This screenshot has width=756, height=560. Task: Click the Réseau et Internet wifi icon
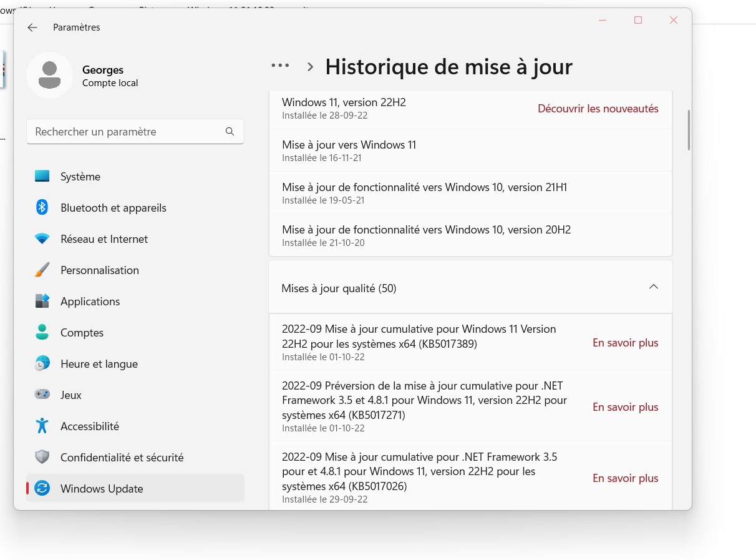[x=42, y=239]
